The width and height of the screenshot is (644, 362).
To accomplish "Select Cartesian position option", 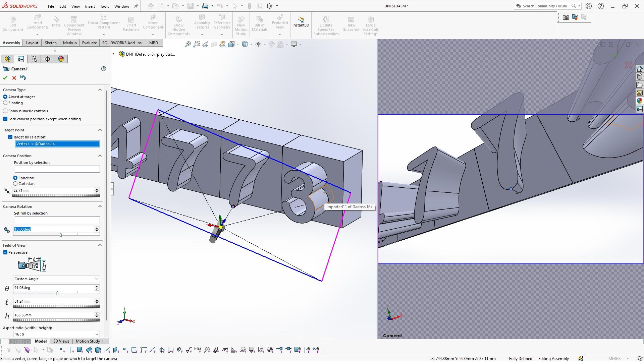I will 15,184.
